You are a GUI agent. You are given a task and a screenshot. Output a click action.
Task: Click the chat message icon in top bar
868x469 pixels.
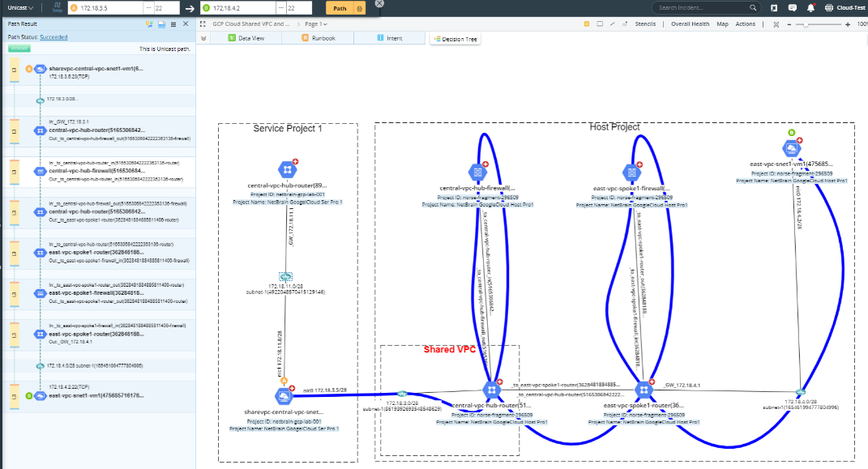[x=793, y=8]
